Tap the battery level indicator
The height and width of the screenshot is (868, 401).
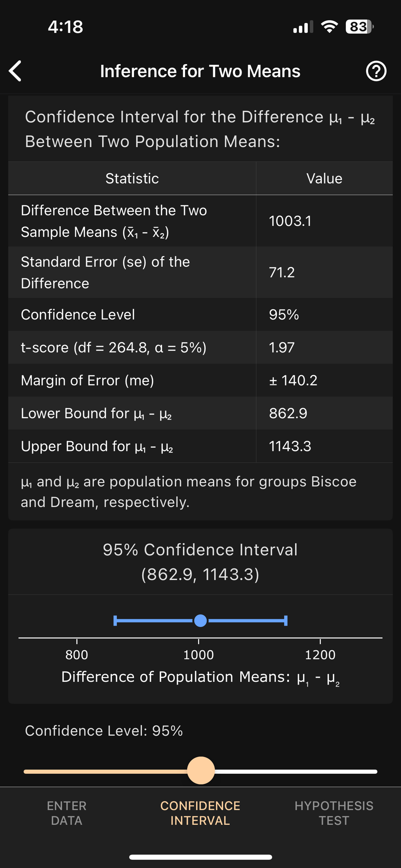coord(359,26)
